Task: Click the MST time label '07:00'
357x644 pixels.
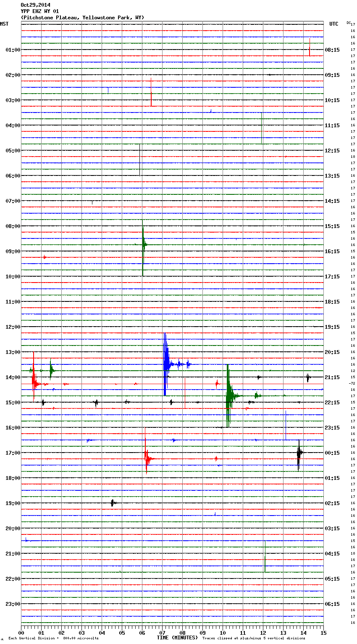Action: pyautogui.click(x=13, y=201)
